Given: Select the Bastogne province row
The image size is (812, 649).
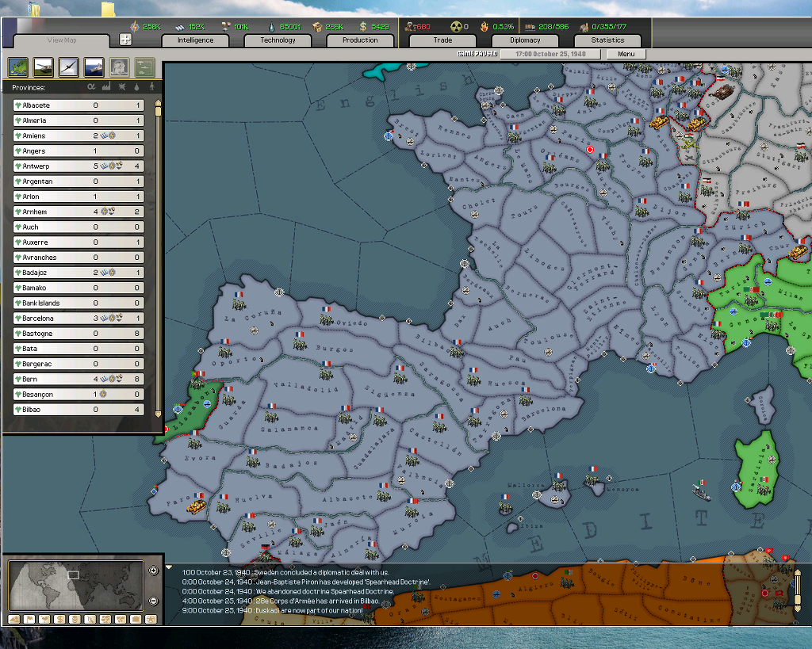Looking at the screenshot, I should pos(79,334).
